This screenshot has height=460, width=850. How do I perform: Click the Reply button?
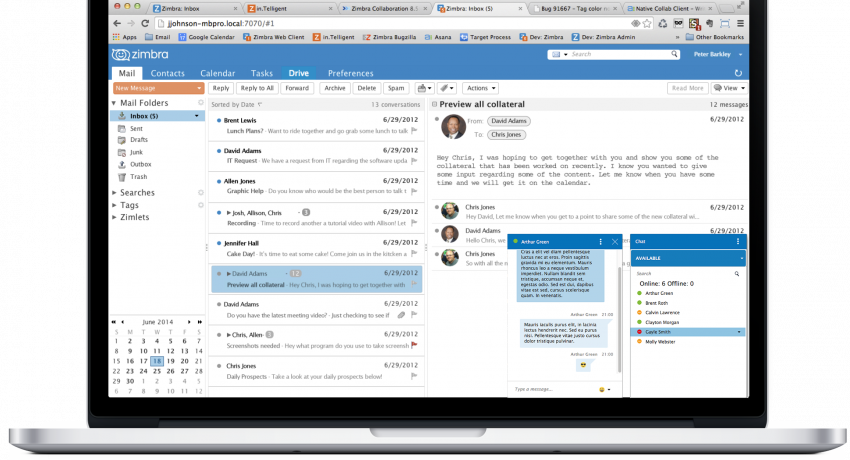pyautogui.click(x=221, y=88)
